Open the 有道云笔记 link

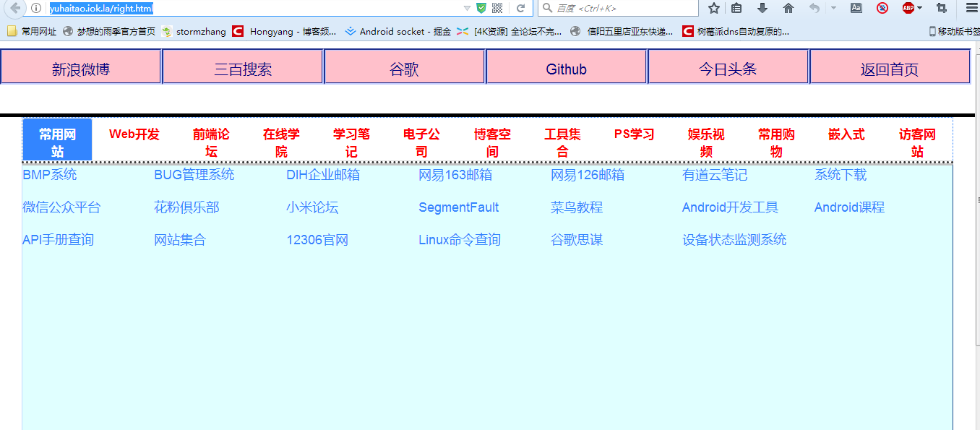tap(715, 175)
